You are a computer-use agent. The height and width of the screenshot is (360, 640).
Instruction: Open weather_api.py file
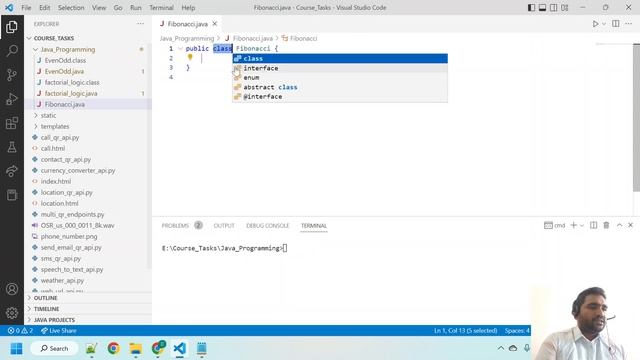62,280
